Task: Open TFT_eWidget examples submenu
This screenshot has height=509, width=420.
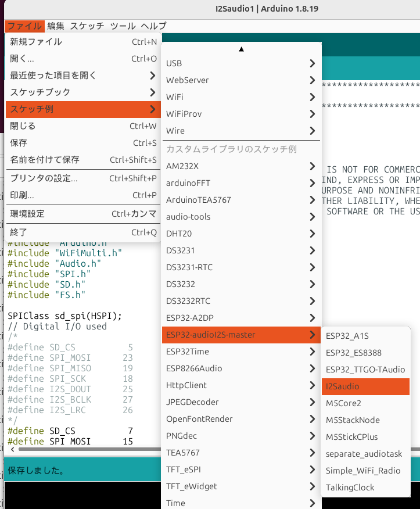Action: (241, 487)
